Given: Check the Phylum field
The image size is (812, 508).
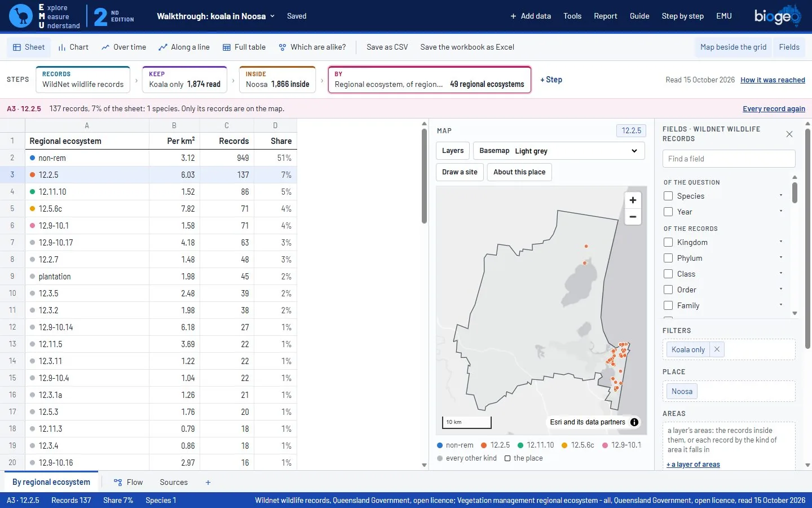Looking at the screenshot, I should pyautogui.click(x=668, y=258).
